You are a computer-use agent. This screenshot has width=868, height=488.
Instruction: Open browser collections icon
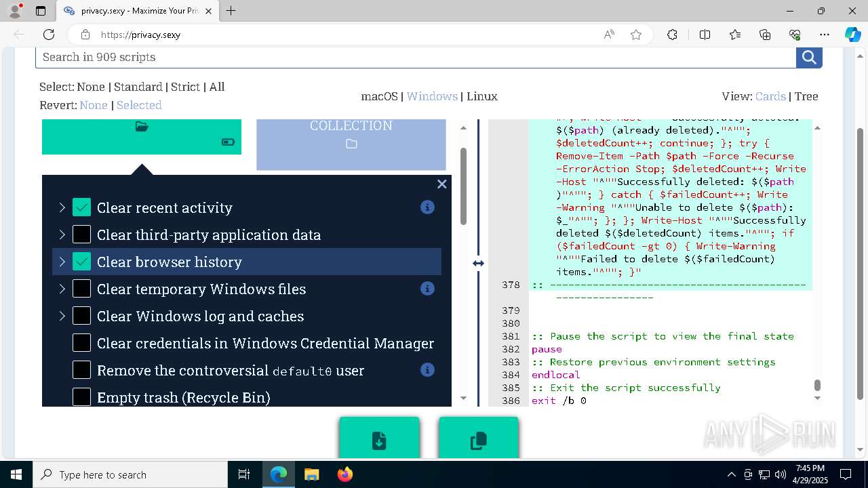[x=765, y=35]
